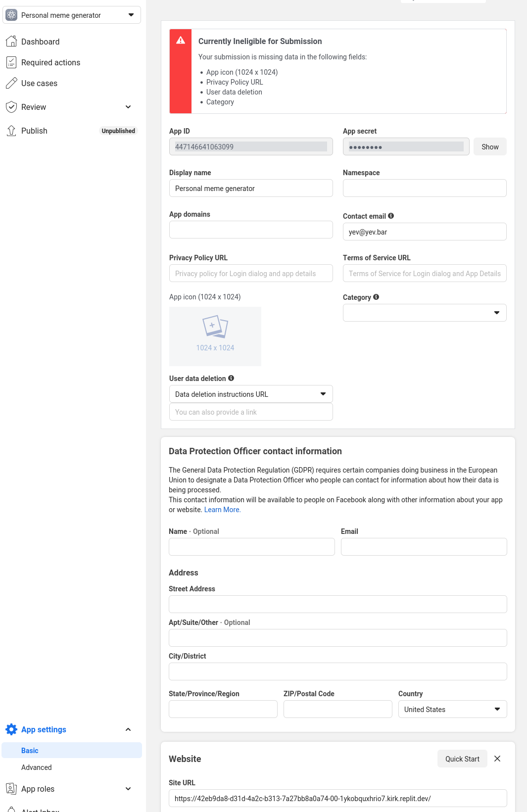Image resolution: width=527 pixels, height=812 pixels.
Task: Open the Publish section
Action: (x=34, y=131)
